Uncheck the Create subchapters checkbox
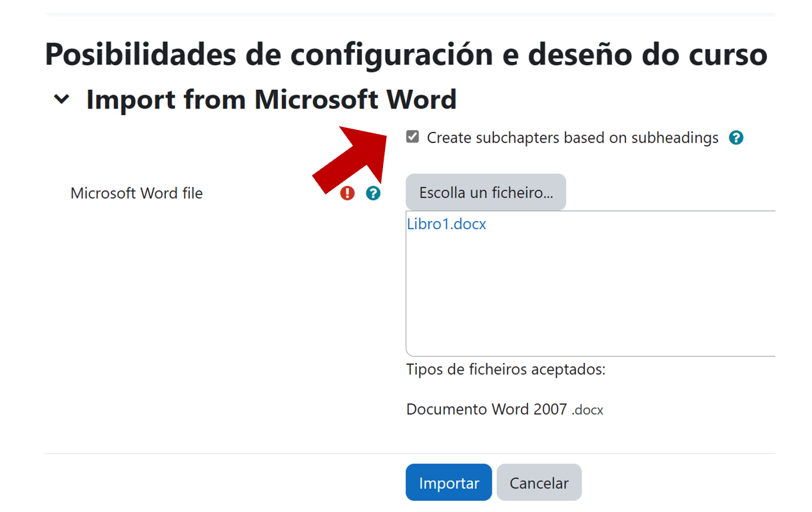812x512 pixels. 413,137
